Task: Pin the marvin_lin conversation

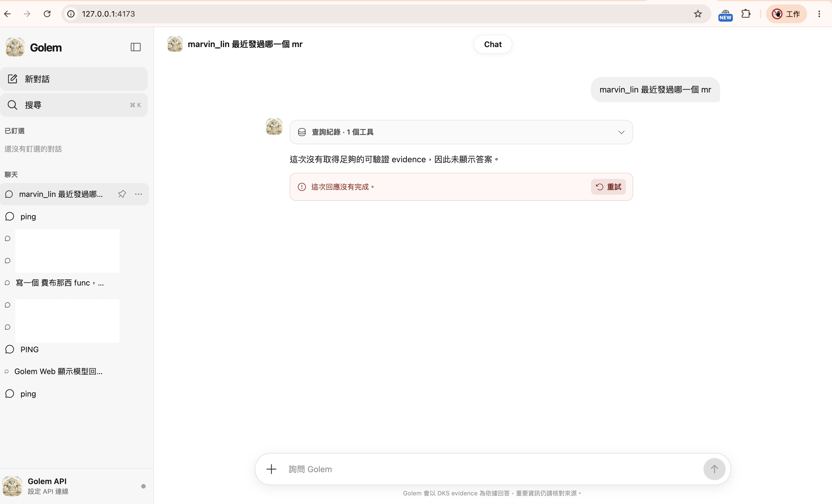Action: pyautogui.click(x=122, y=194)
